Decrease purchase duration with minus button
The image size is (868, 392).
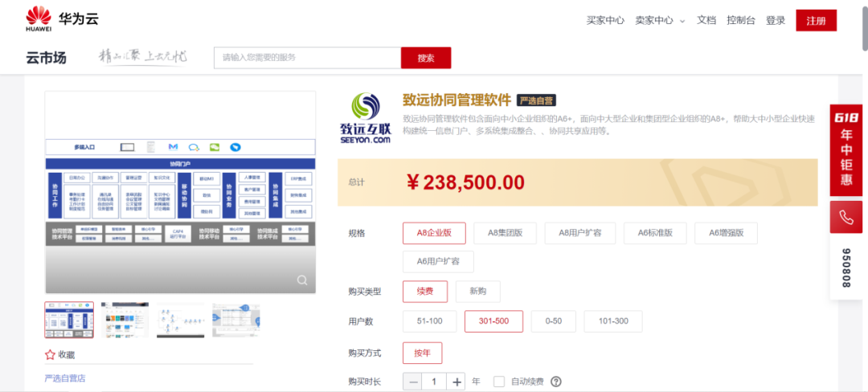click(x=413, y=382)
